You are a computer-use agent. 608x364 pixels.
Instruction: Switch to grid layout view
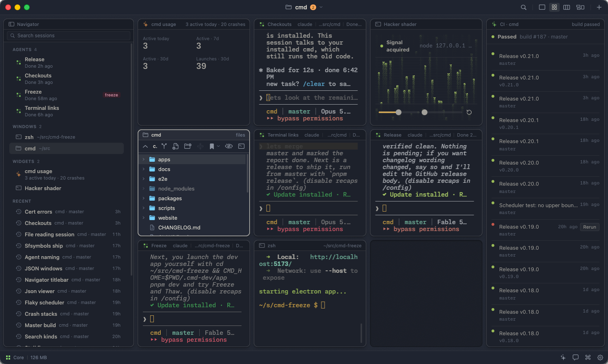click(x=554, y=7)
